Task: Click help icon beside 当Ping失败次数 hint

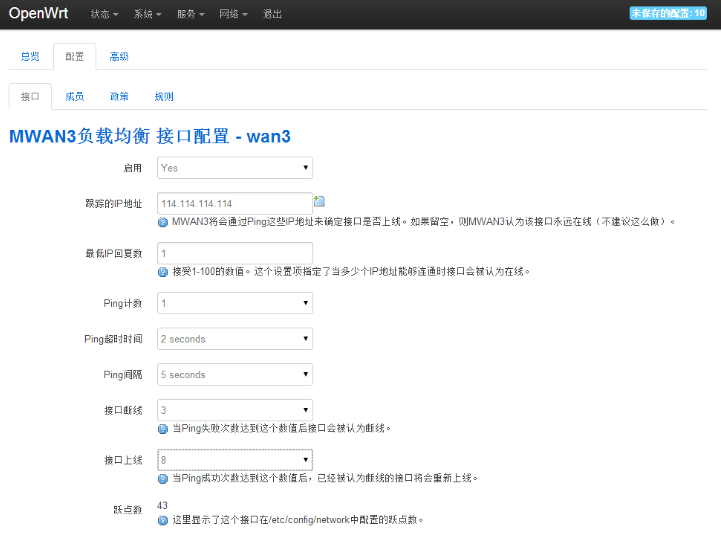Action: [163, 429]
